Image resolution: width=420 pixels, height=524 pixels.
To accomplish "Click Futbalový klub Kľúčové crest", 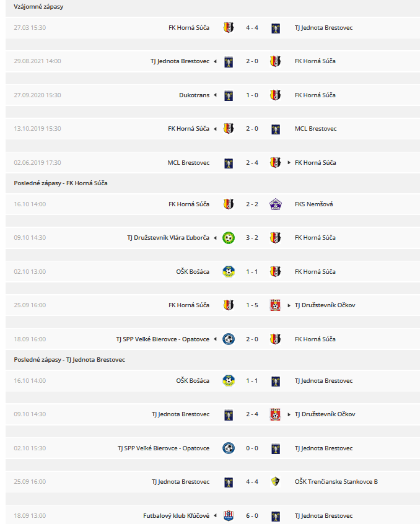I will [x=229, y=516].
